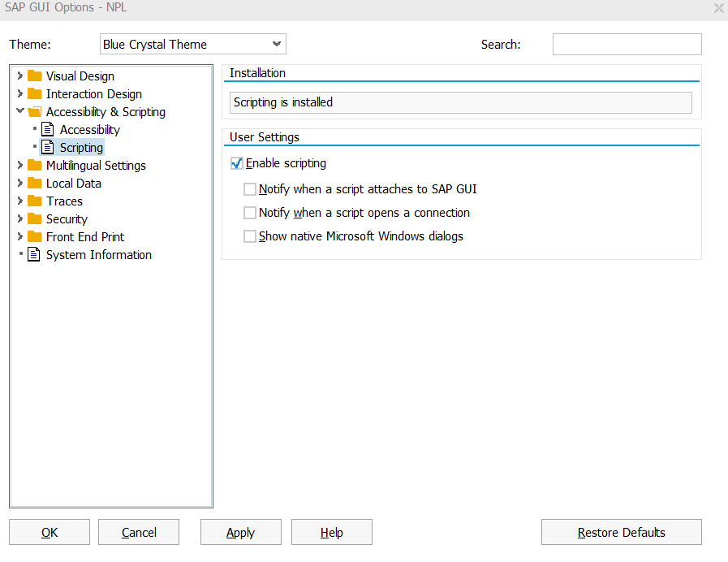The image size is (728, 562).
Task: Open the Accessibility settings page label
Action: tap(89, 130)
